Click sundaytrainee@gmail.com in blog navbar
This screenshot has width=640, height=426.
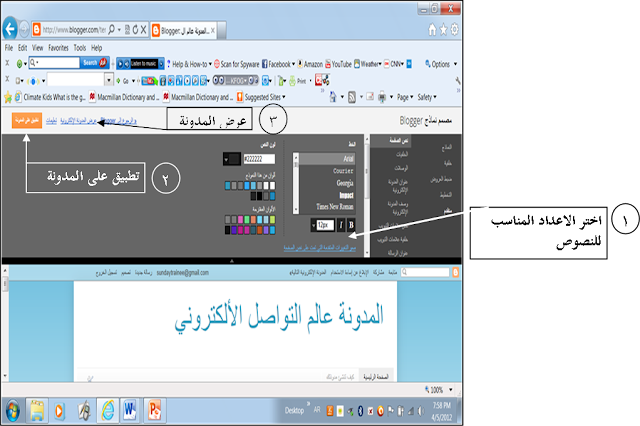coord(182,273)
